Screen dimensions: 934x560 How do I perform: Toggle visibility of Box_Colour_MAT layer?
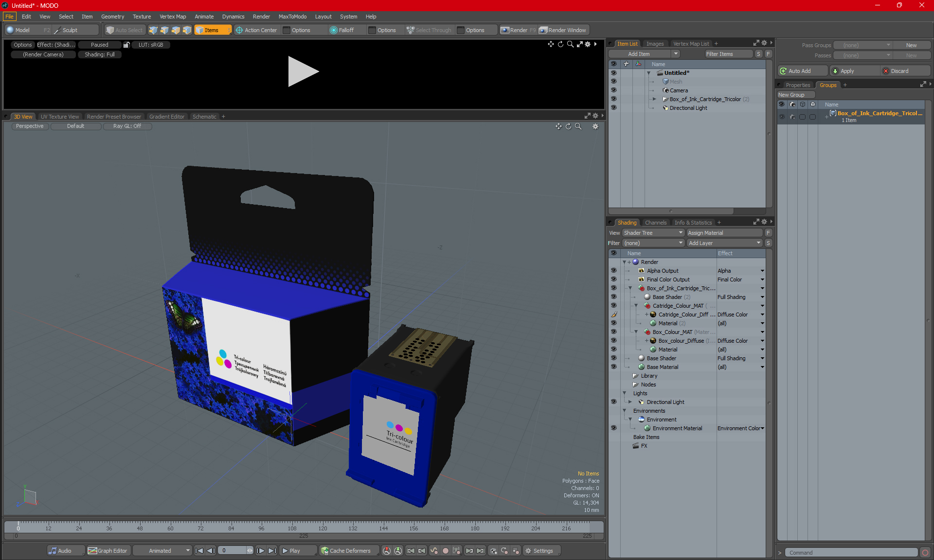click(x=613, y=332)
